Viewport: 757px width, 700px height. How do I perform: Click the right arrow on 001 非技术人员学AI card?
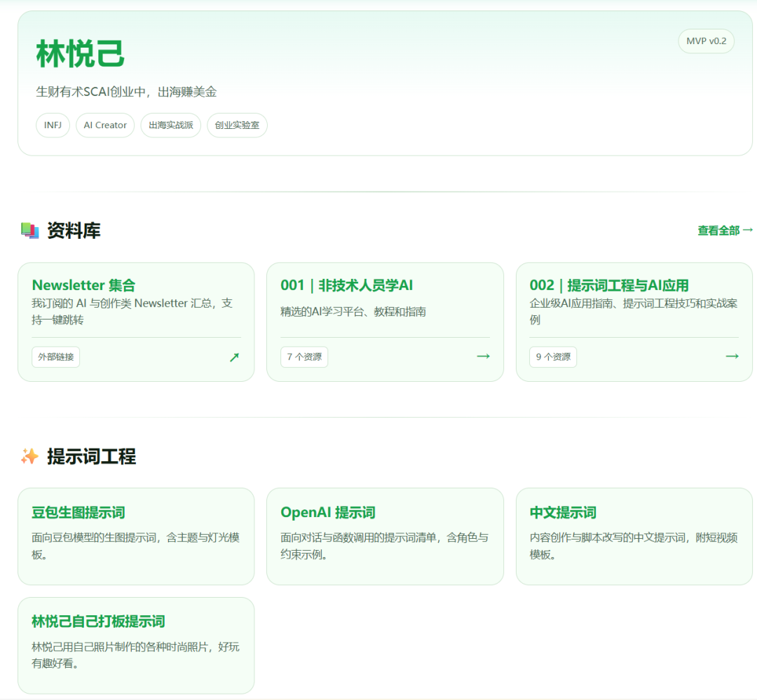tap(483, 356)
